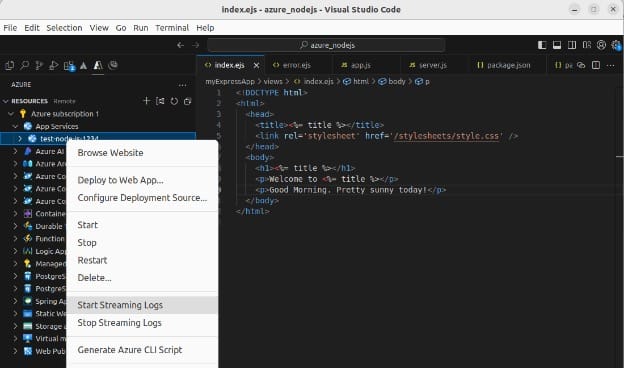624x368 pixels.
Task: Open the Manage gear icon
Action: (616, 45)
